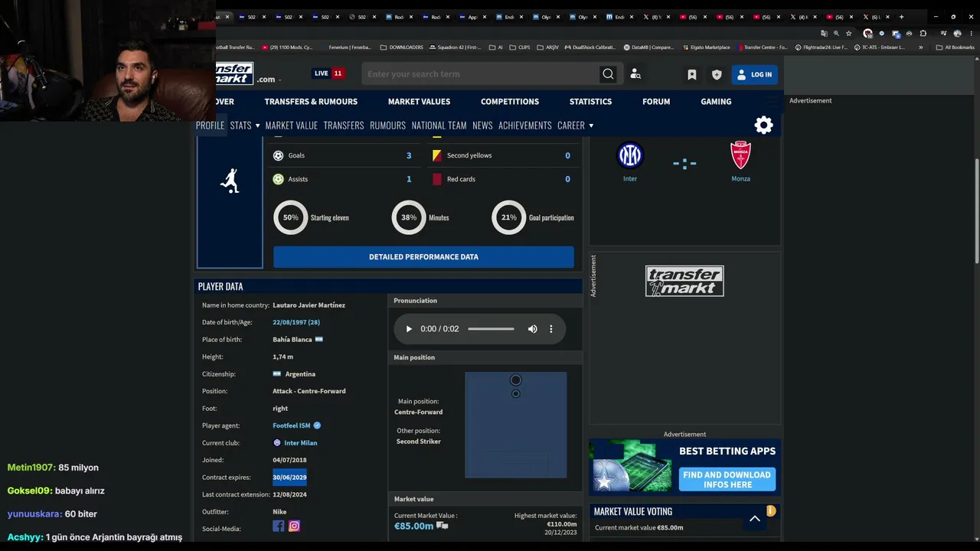Click the Argentina flag beside Citizenship
This screenshot has height=551, width=980.
(x=277, y=374)
